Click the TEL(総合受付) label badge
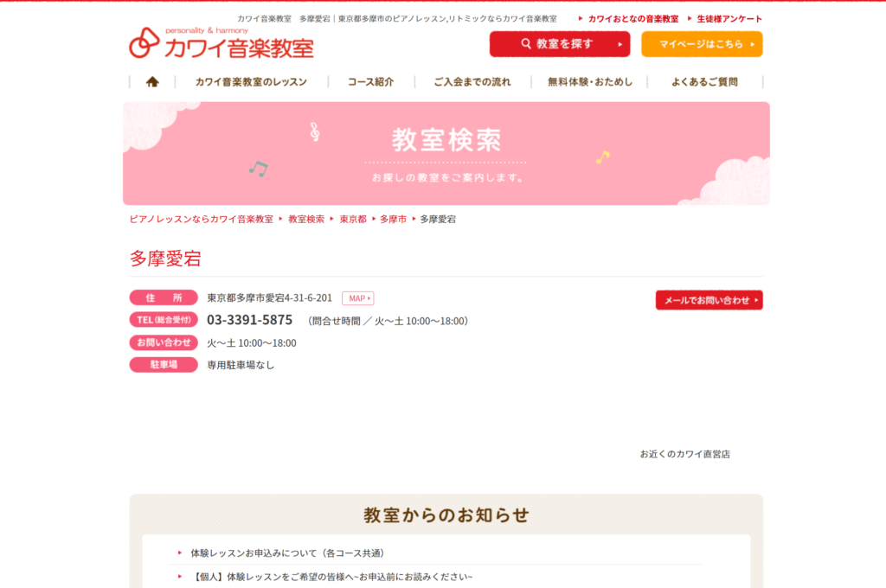Image resolution: width=886 pixels, height=588 pixels. tap(164, 320)
